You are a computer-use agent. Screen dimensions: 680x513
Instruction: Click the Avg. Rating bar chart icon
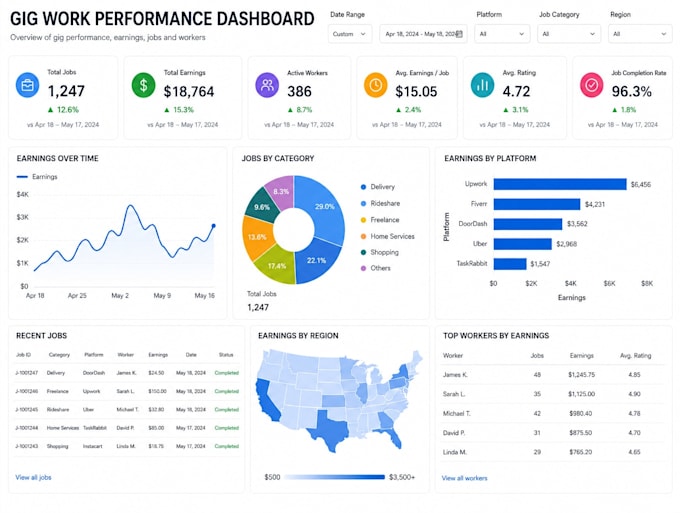[x=482, y=85]
